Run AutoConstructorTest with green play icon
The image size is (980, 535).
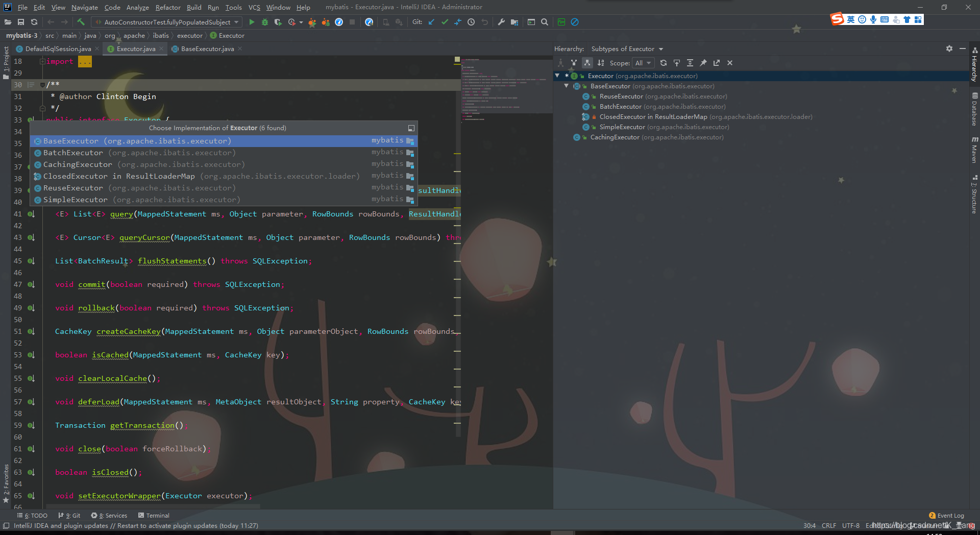(252, 22)
